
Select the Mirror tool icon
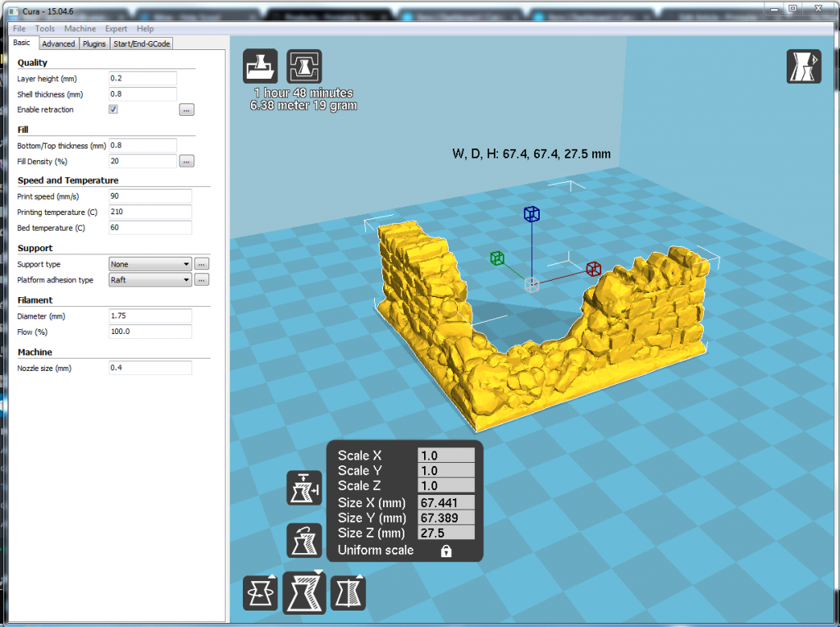348,593
